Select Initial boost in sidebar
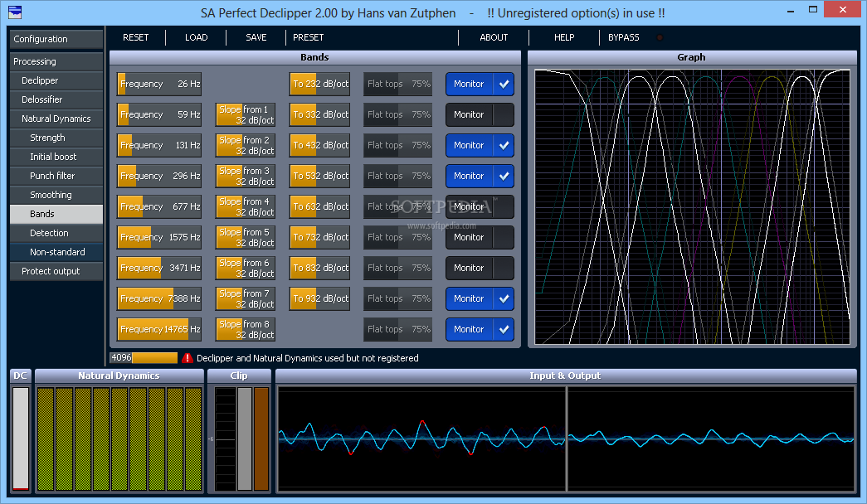The width and height of the screenshot is (867, 504). pyautogui.click(x=56, y=157)
